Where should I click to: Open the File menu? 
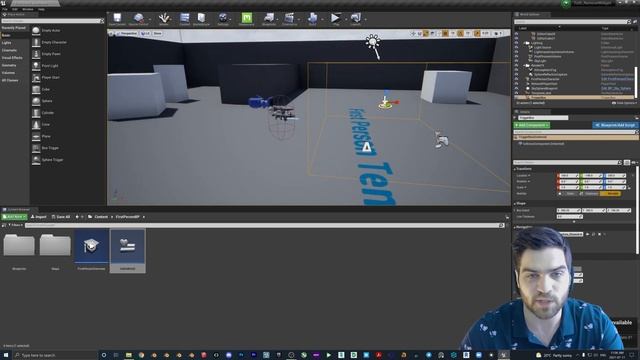(x=5, y=9)
